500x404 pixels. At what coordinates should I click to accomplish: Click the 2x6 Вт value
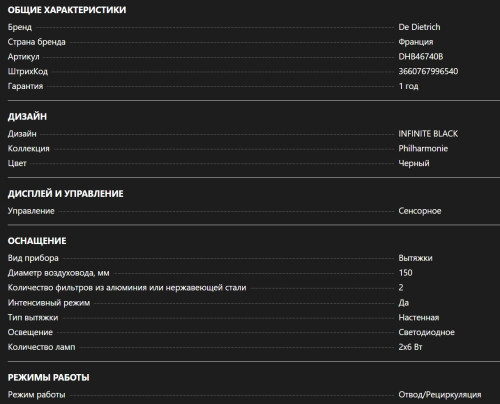(x=410, y=347)
